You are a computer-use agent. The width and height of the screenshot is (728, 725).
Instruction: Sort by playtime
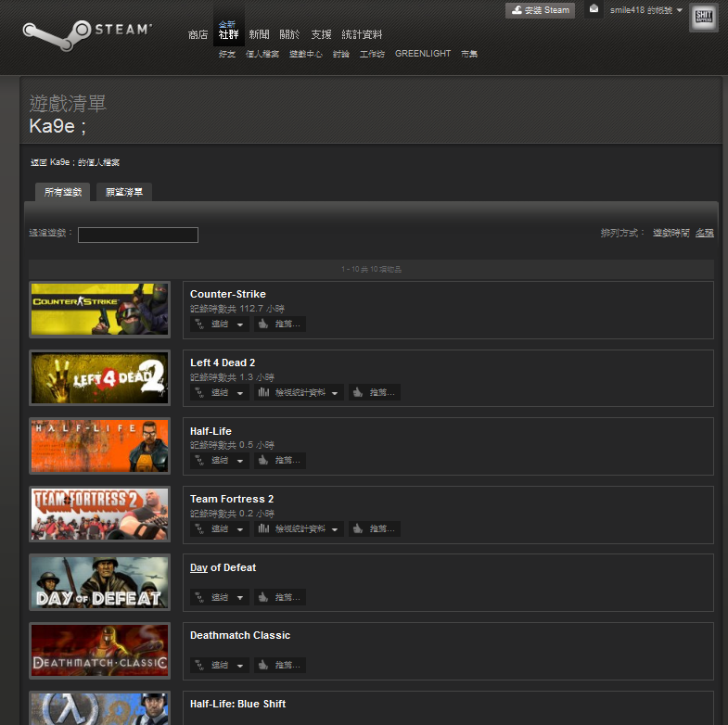point(671,233)
